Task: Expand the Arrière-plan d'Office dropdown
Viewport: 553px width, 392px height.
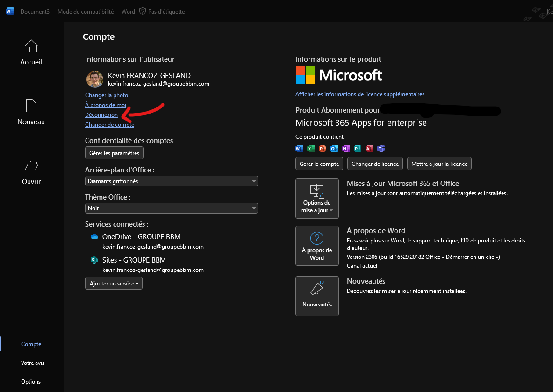Action: coord(171,181)
